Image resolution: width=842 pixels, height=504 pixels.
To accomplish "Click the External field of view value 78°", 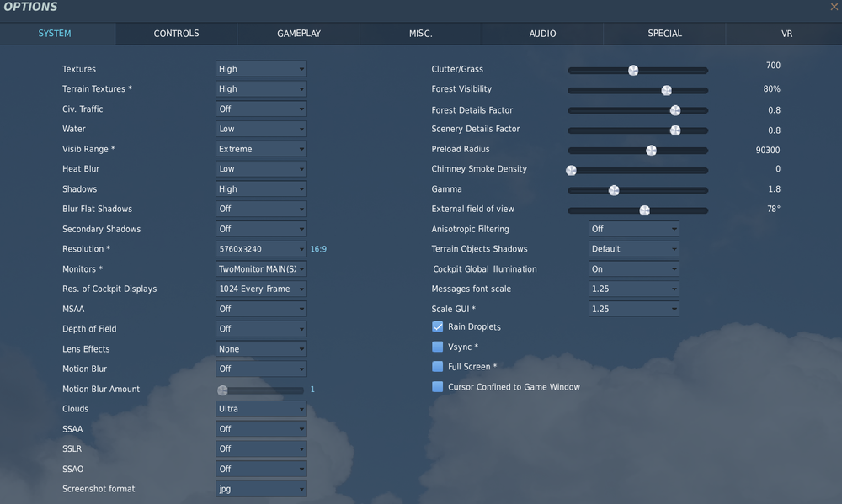I will pos(774,209).
